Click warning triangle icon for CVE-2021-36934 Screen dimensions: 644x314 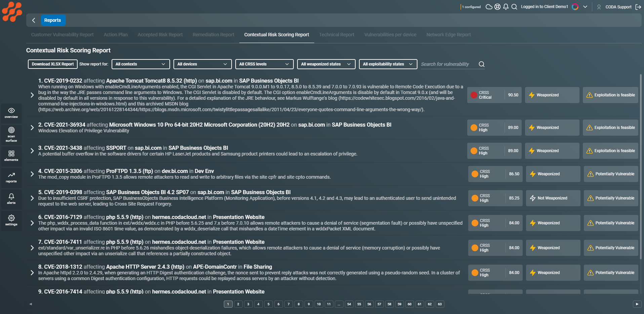589,128
